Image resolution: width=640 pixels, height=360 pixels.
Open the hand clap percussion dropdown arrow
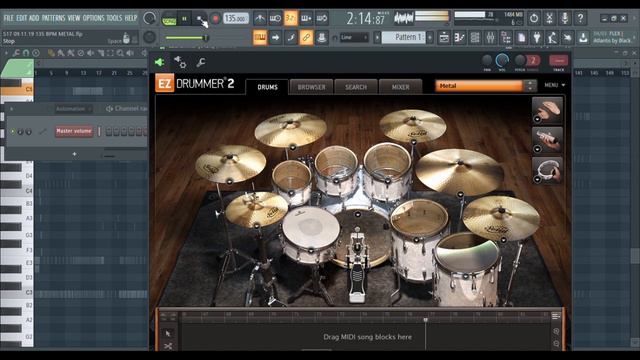(x=538, y=119)
